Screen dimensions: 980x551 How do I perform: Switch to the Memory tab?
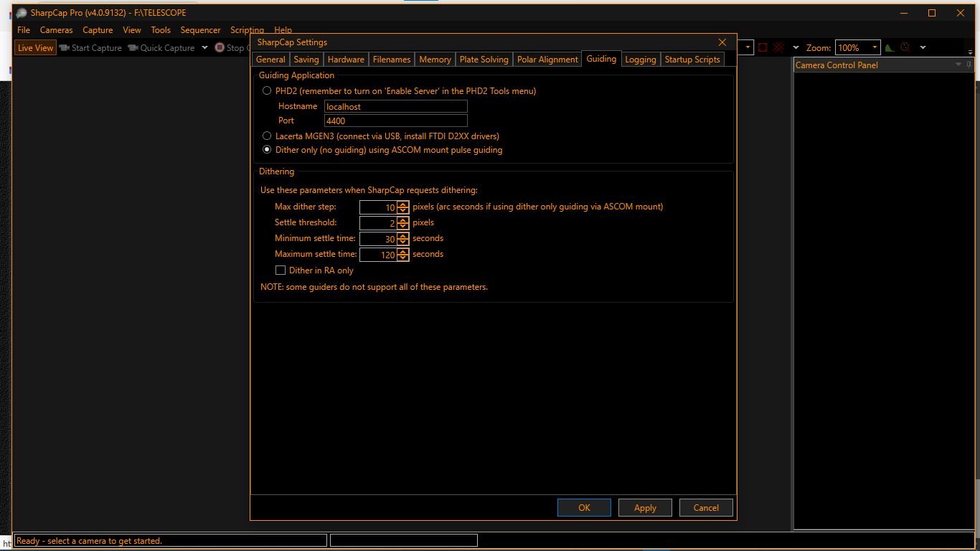[435, 60]
